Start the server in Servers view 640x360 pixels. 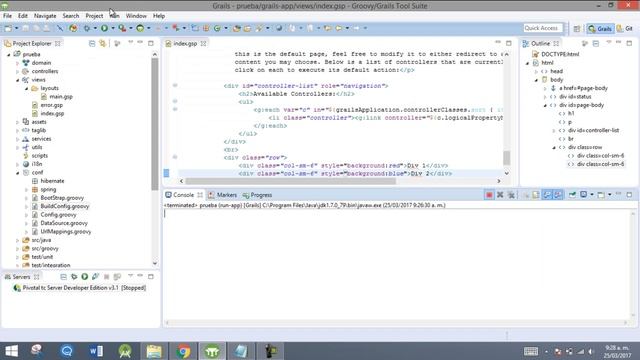point(84,277)
